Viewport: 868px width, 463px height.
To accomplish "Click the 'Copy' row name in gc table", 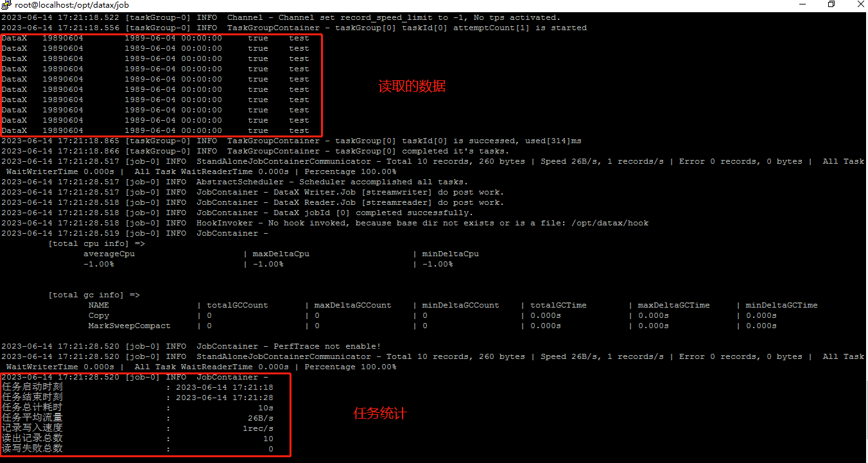I will coord(99,315).
